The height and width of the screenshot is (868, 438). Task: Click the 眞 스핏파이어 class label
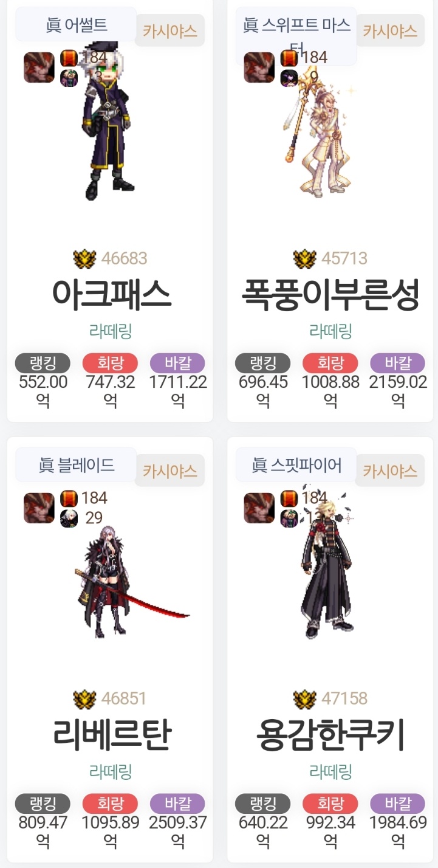[296, 465]
